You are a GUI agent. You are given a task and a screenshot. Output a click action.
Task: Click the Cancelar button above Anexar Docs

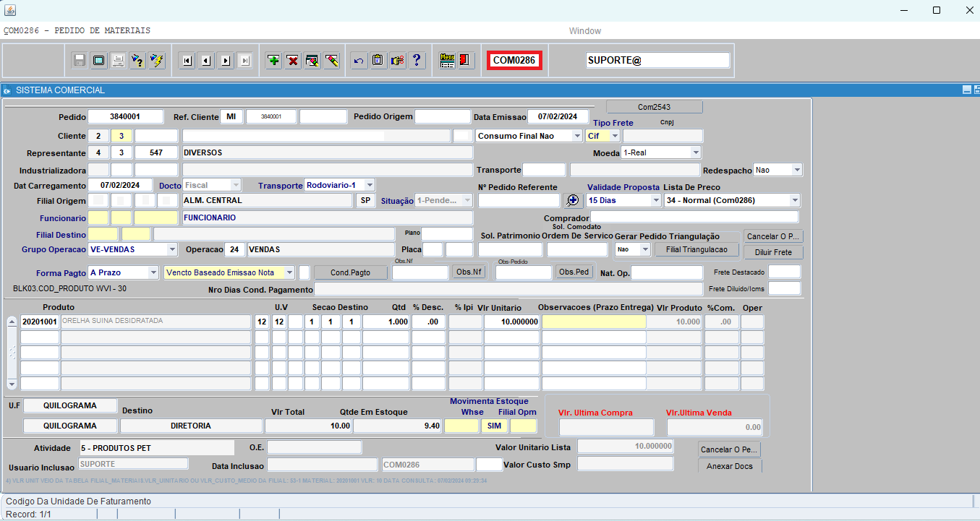(x=730, y=449)
